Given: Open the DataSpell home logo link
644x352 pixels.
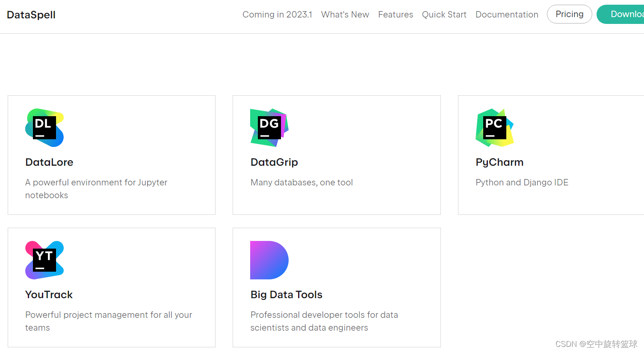Looking at the screenshot, I should 31,15.
